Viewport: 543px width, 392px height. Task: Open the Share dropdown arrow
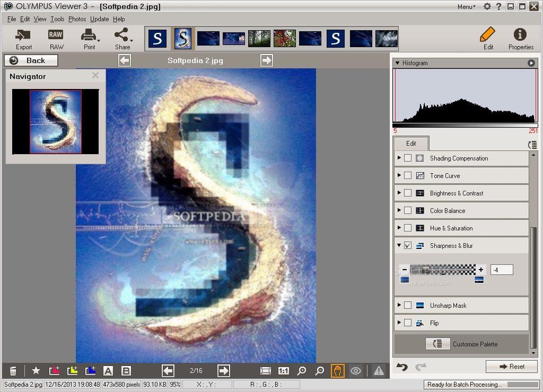(131, 40)
